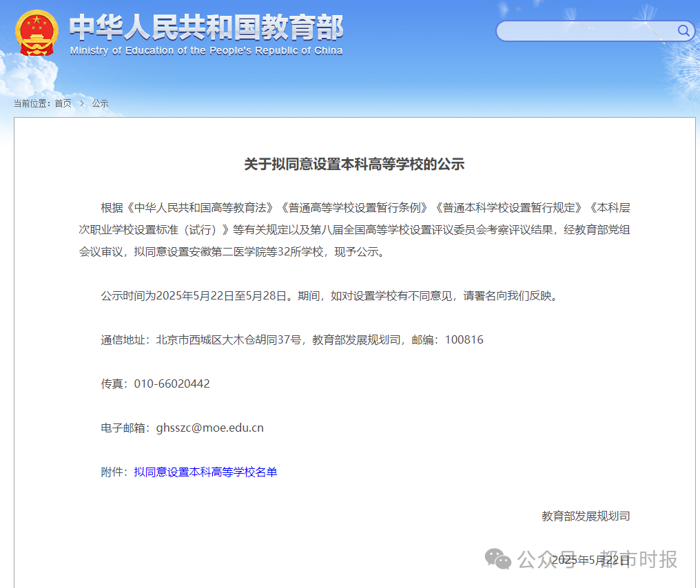700x588 pixels.
Task: Click the breadcrumb chevron separator
Action: point(82,103)
